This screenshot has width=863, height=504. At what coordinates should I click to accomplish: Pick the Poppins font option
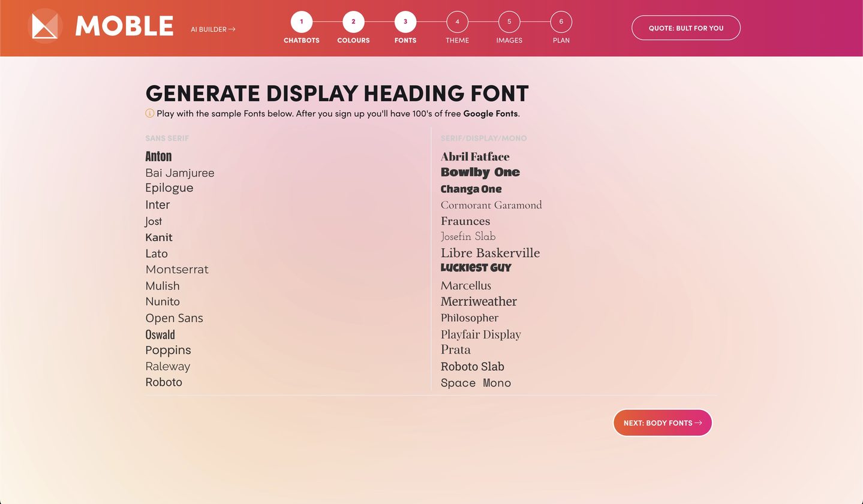tap(168, 351)
